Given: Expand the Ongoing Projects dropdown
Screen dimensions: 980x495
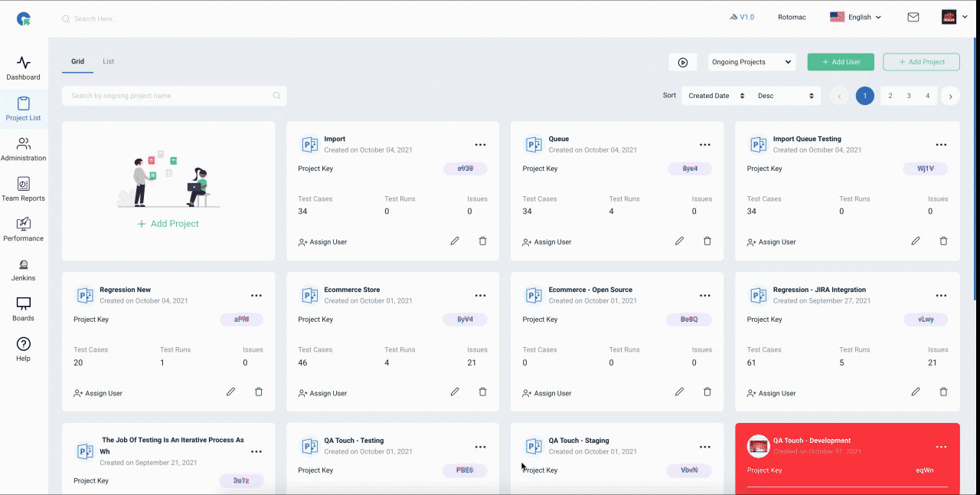Looking at the screenshot, I should [x=752, y=62].
